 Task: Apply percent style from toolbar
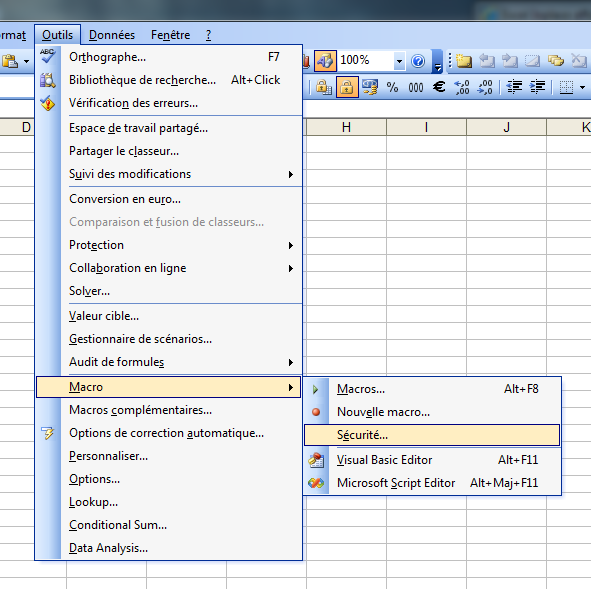pos(392,87)
